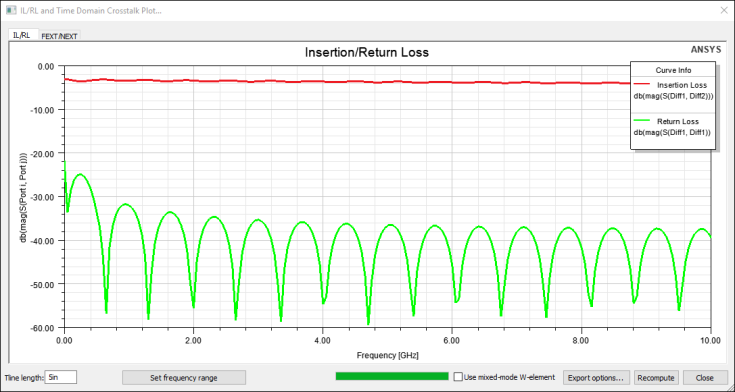The height and width of the screenshot is (392, 735).
Task: Click the green computation progress bar
Action: 392,376
